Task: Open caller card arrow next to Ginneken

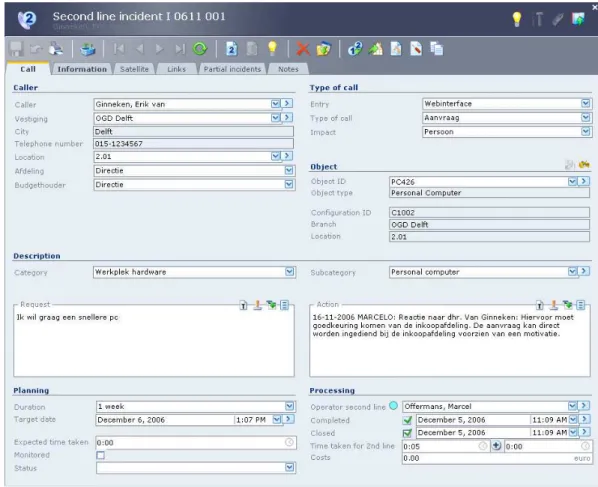Action: [287, 103]
